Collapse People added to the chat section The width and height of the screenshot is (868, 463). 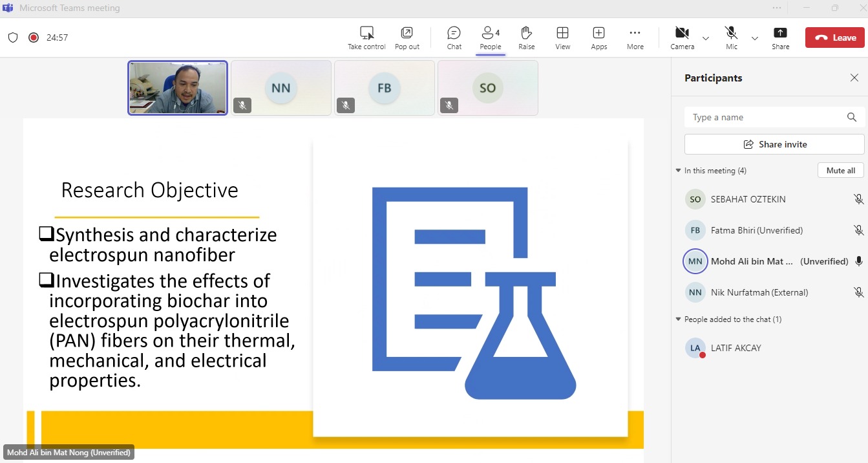coord(678,319)
